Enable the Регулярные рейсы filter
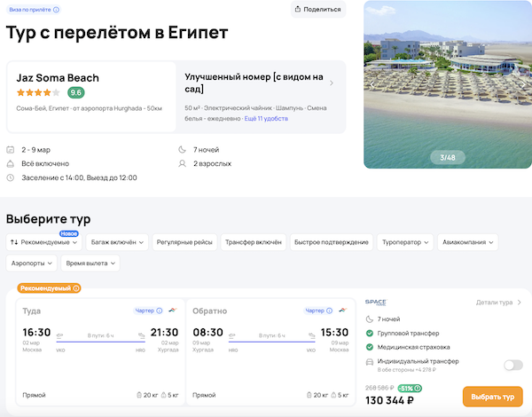The width and height of the screenshot is (532, 417). coord(184,241)
